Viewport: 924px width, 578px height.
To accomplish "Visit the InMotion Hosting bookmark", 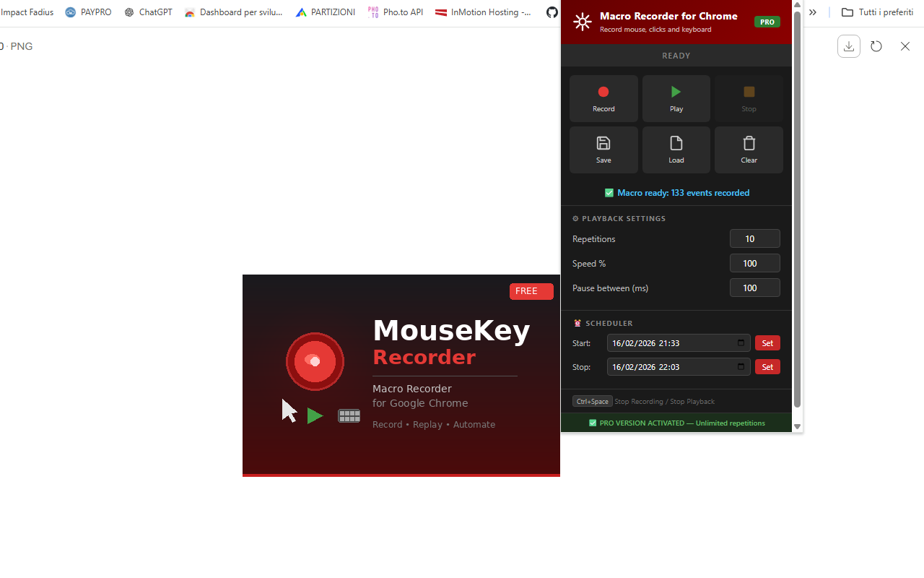I will [x=482, y=12].
